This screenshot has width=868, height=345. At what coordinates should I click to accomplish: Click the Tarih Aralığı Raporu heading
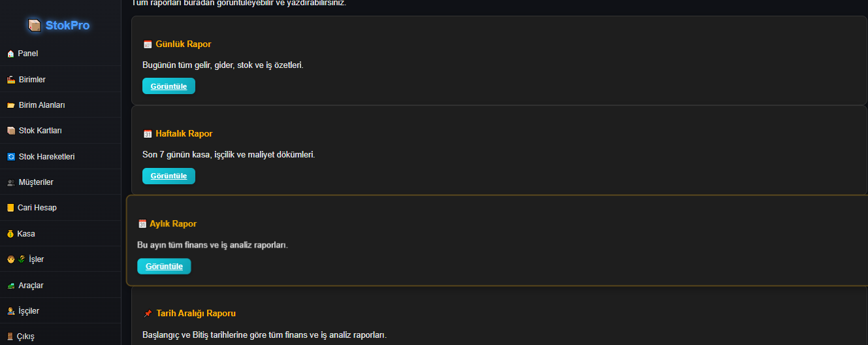(196, 314)
